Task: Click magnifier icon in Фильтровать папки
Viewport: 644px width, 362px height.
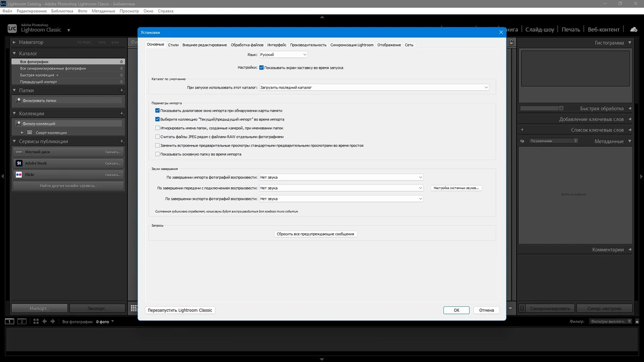Action: pyautogui.click(x=19, y=100)
